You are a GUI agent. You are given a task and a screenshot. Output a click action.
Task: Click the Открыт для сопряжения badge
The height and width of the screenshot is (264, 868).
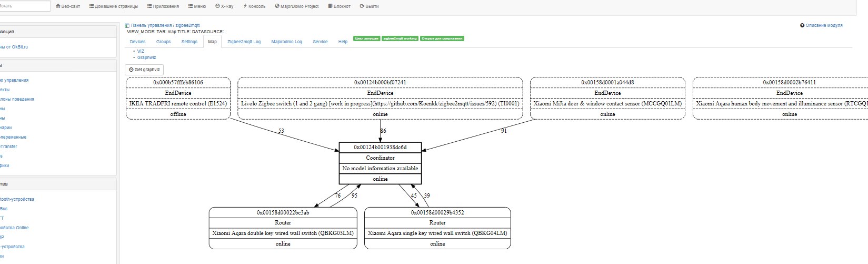442,38
